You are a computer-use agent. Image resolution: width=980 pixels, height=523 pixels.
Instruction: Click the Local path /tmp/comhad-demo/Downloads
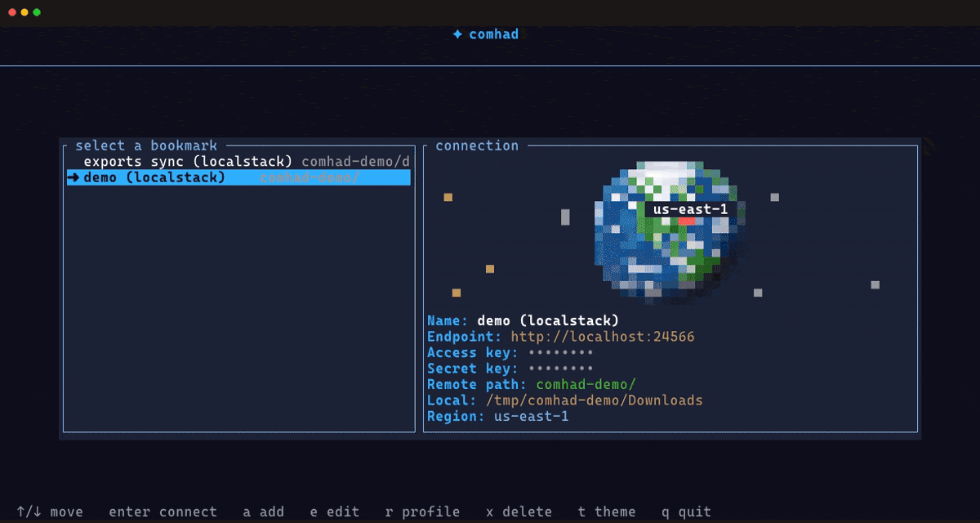coord(595,400)
